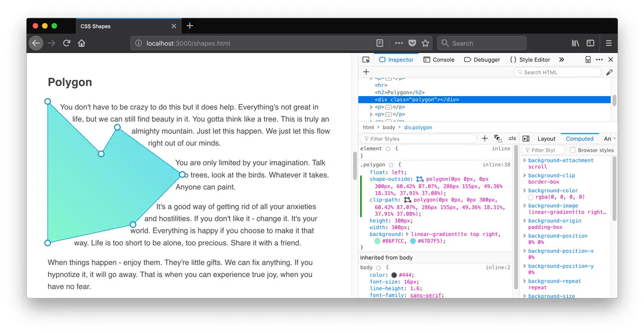Switch to the Console tab
Image resolution: width=644 pixels, height=333 pixels.
[439, 59]
